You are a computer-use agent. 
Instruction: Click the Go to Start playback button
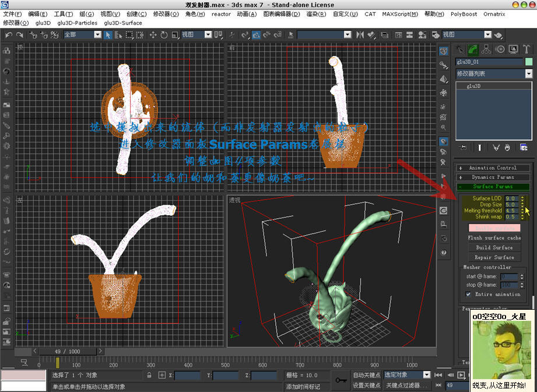click(x=438, y=375)
